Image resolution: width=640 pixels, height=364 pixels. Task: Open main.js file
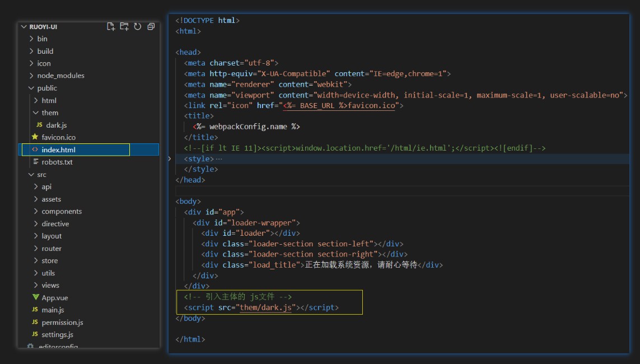click(53, 310)
